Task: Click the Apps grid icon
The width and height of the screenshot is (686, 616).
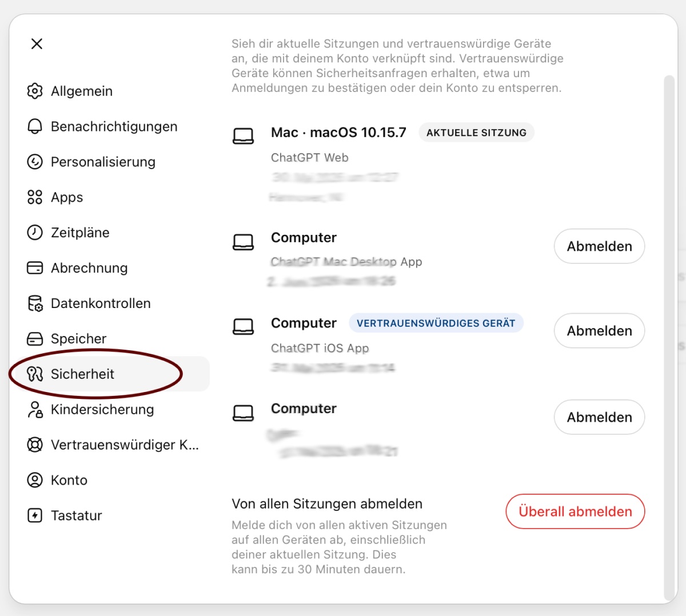Action: click(x=35, y=197)
